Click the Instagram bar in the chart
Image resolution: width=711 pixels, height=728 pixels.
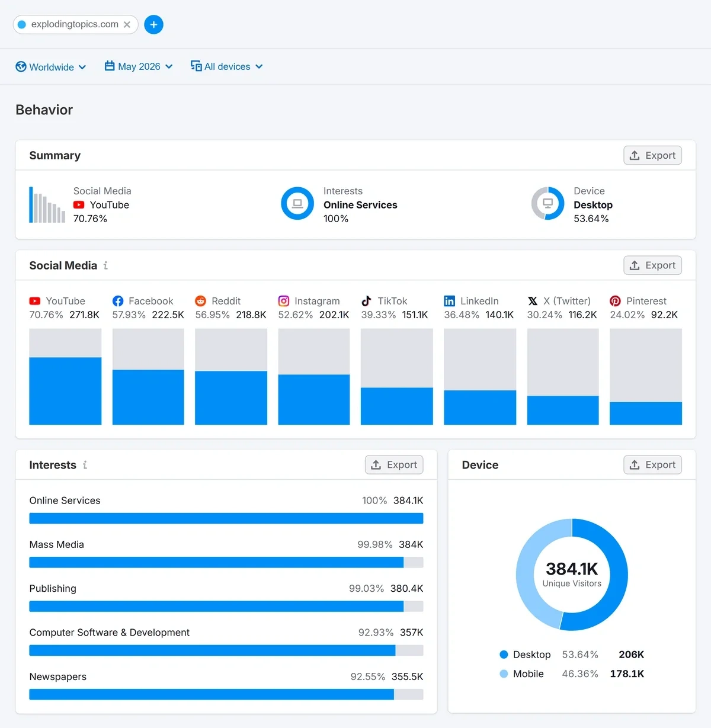pyautogui.click(x=314, y=400)
